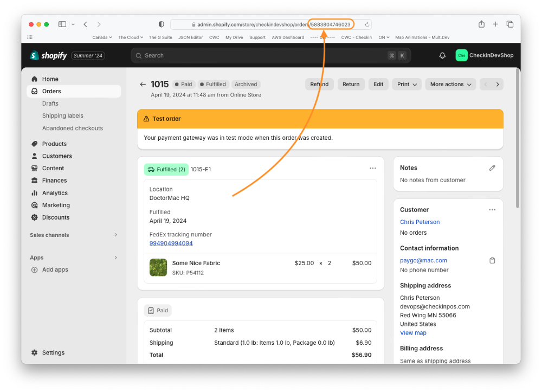
Task: Edit notes with the pencil icon
Action: [492, 168]
